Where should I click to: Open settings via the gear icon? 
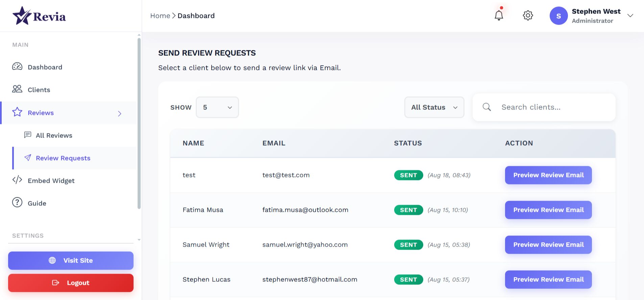click(x=528, y=16)
